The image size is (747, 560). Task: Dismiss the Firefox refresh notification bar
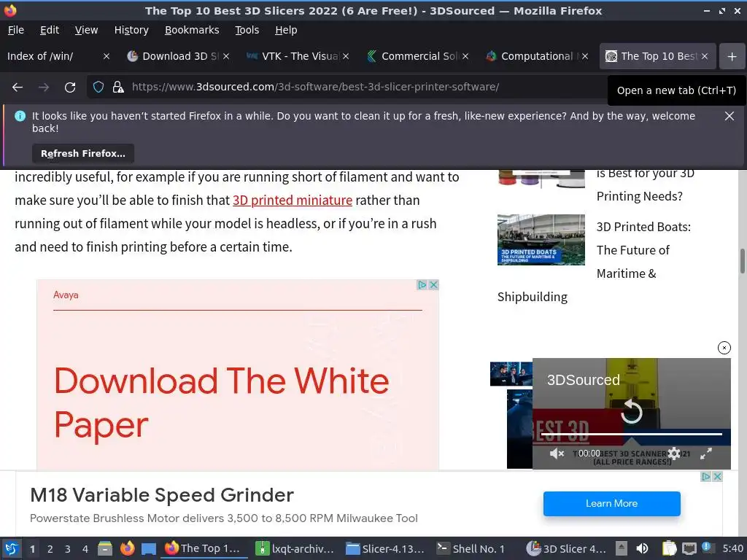pyautogui.click(x=729, y=116)
